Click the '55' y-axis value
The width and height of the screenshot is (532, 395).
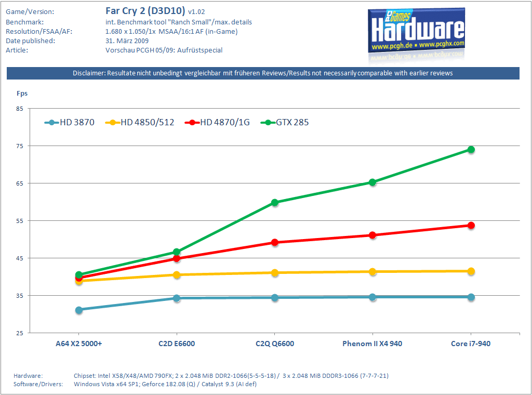[x=20, y=221]
